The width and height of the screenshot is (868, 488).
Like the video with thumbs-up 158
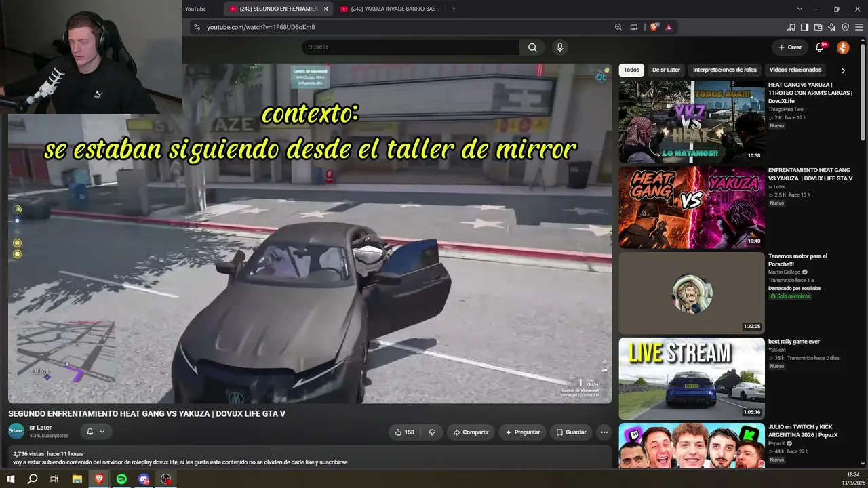pyautogui.click(x=404, y=432)
